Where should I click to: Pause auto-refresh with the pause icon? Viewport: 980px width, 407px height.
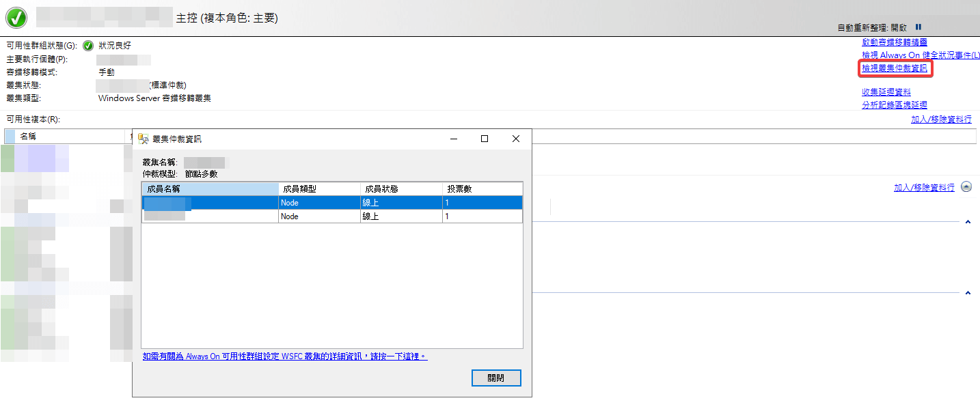pos(918,27)
